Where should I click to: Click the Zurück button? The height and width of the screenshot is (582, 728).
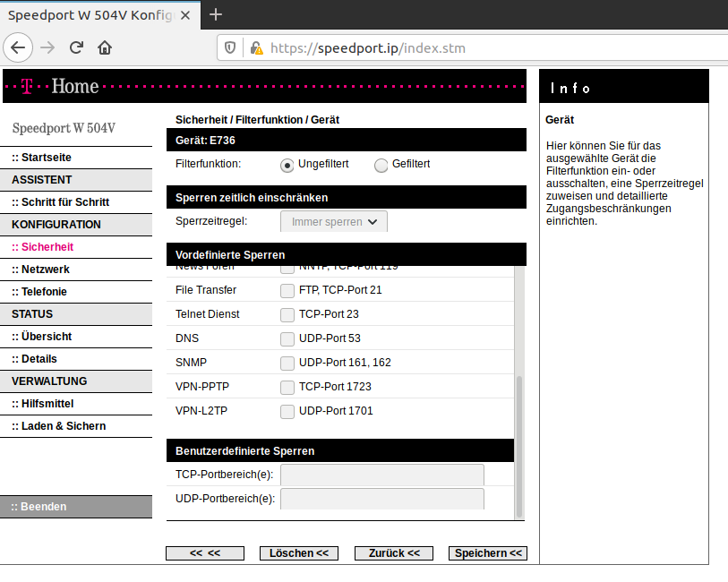(394, 553)
